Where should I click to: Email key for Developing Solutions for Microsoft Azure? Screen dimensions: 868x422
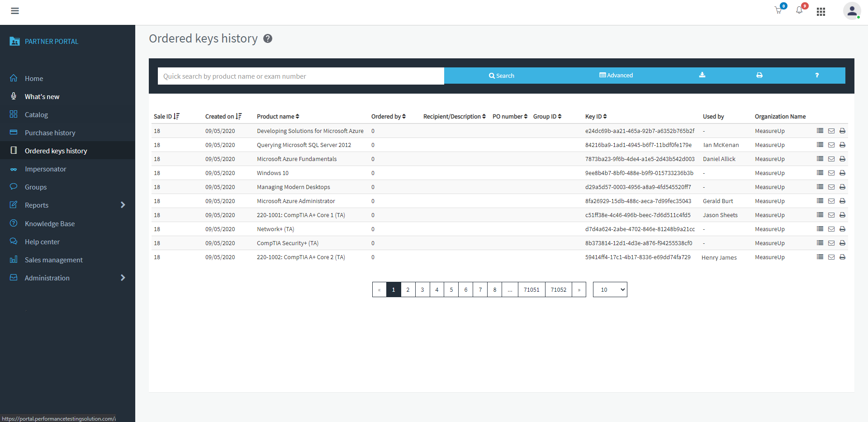tap(831, 131)
